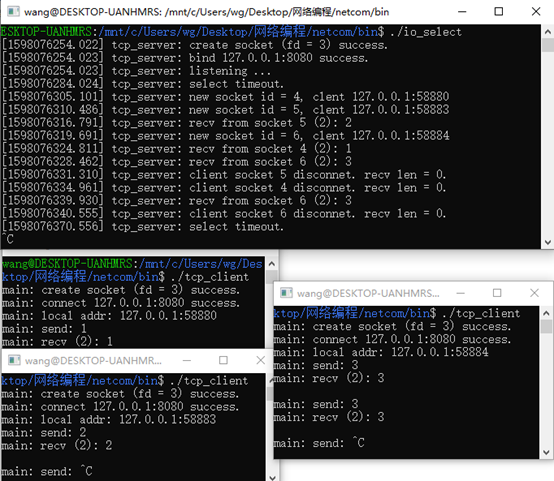Close the io_select server terminal window
554x481 pixels.
pos(536,12)
